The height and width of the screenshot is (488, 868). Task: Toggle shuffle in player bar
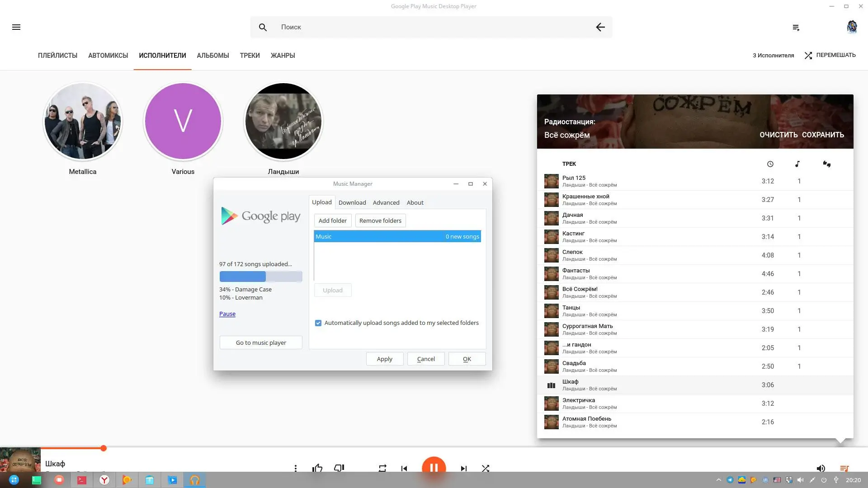[486, 468]
